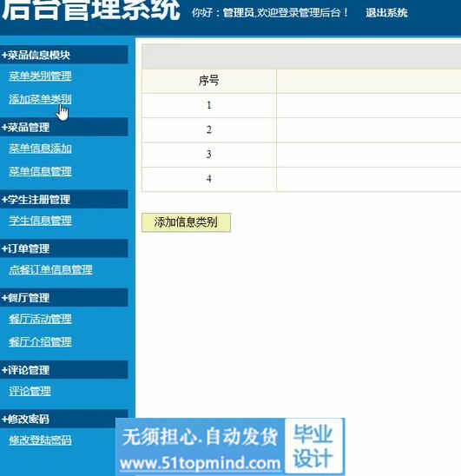Image resolution: width=461 pixels, height=476 pixels.
Task: Log out via 退出系统
Action: pyautogui.click(x=386, y=13)
